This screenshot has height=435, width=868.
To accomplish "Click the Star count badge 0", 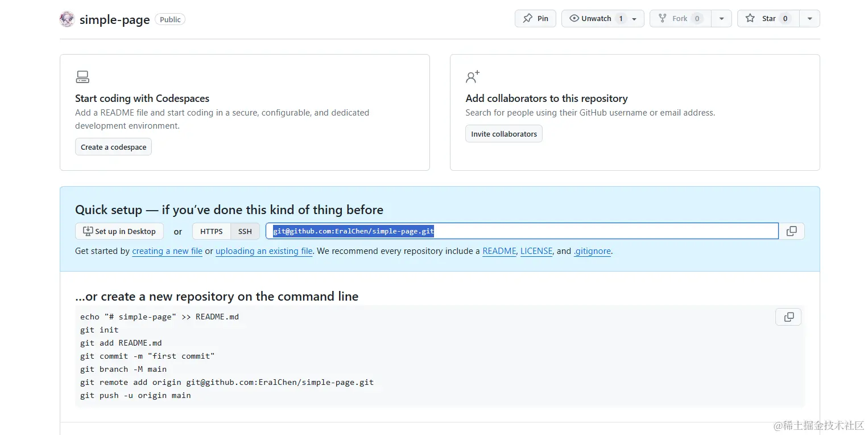I will (x=785, y=18).
